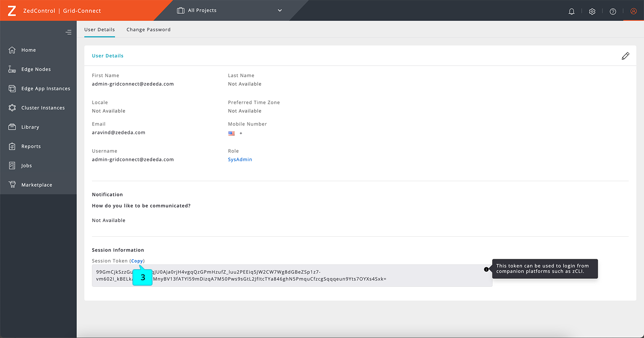Click the Mobile Number label
Image resolution: width=644 pixels, height=338 pixels.
[248, 124]
